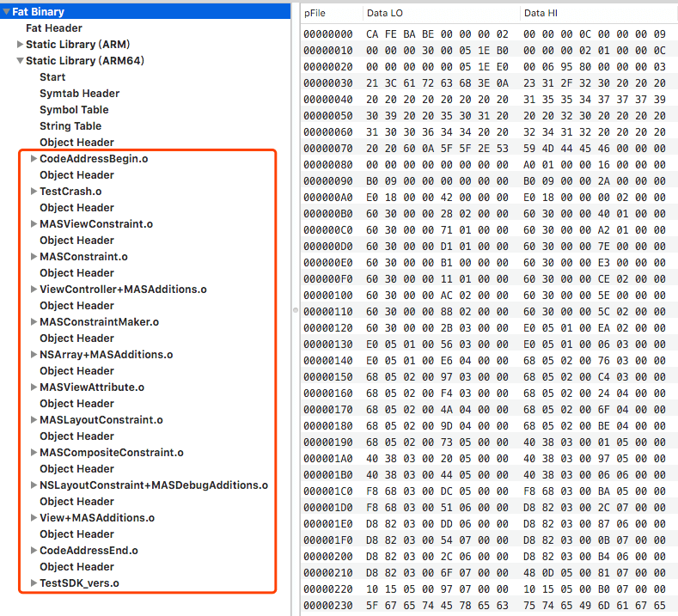678x616 pixels.
Task: Select NSLayoutConstraint+MASDebugAdditions.o object file
Action: coord(154,485)
